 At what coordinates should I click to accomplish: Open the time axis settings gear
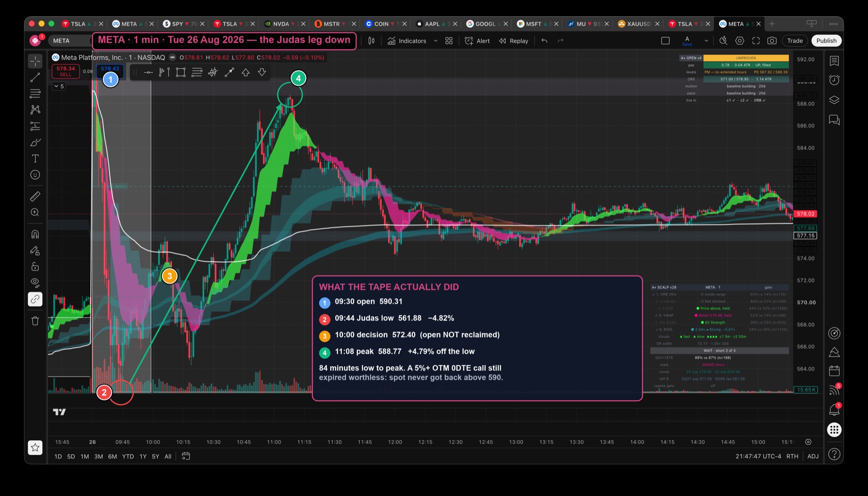[x=808, y=442]
